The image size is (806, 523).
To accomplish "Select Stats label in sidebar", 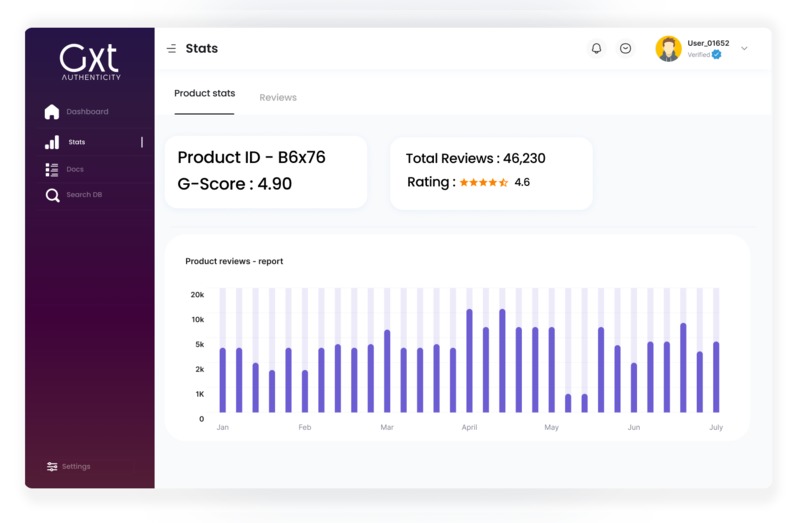I will click(x=77, y=142).
